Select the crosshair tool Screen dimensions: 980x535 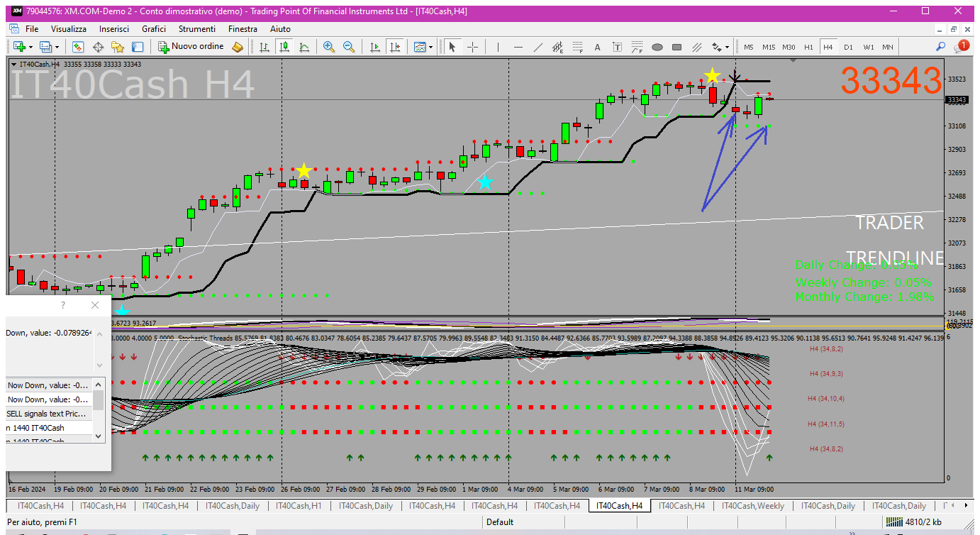[472, 47]
